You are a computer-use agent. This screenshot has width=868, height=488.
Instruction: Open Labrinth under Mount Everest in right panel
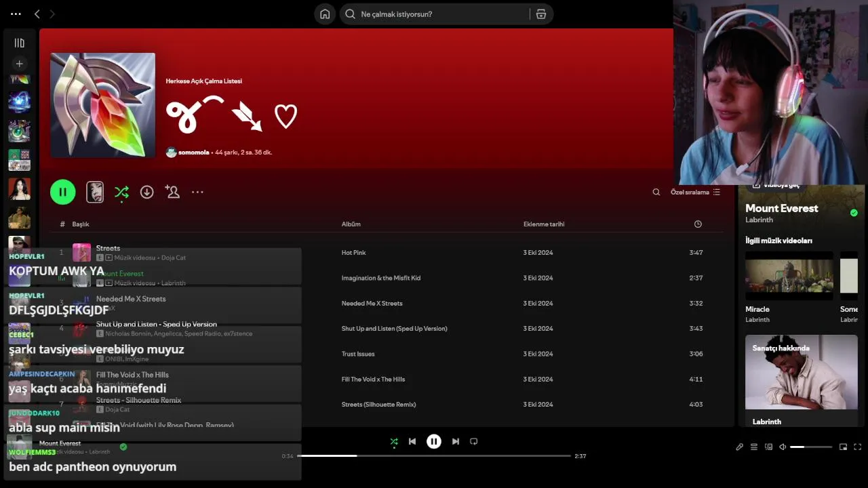click(759, 220)
